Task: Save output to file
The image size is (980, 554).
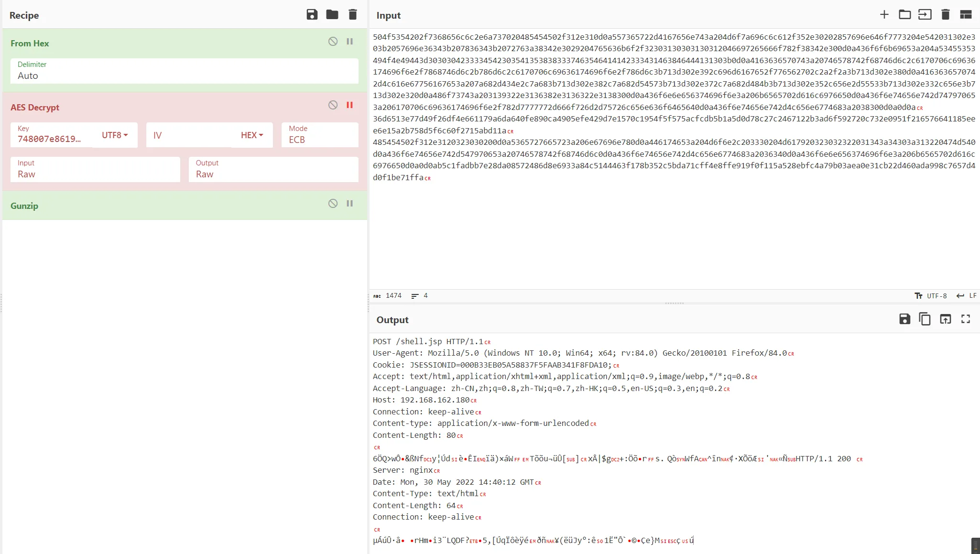Action: [x=904, y=319]
